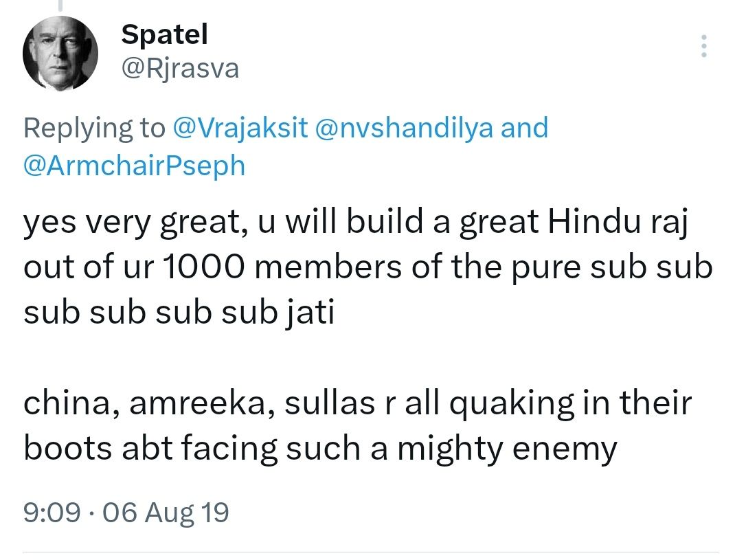735x560 pixels.
Task: Click the line 'sub sub sub sub jati'
Action: coord(179,313)
